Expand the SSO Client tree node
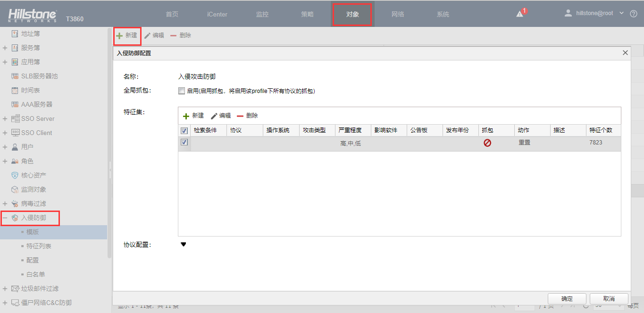Image resolution: width=644 pixels, height=313 pixels. coord(5,133)
